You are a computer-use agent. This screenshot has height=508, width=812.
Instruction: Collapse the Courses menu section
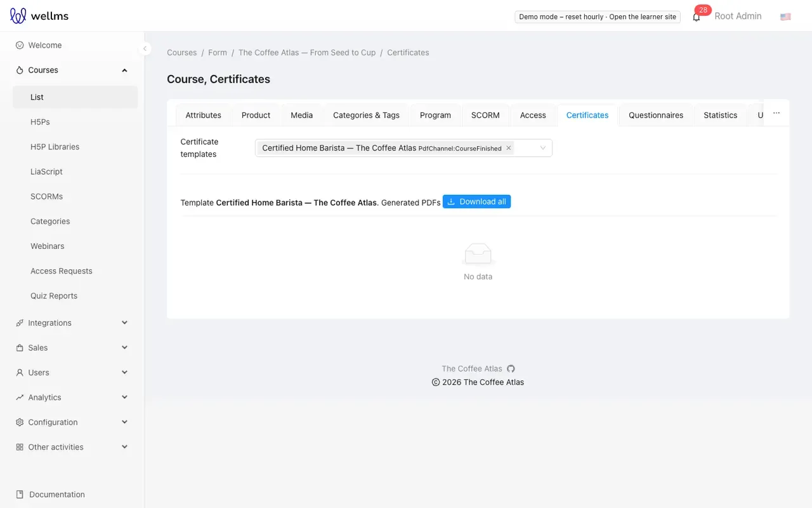pos(124,70)
